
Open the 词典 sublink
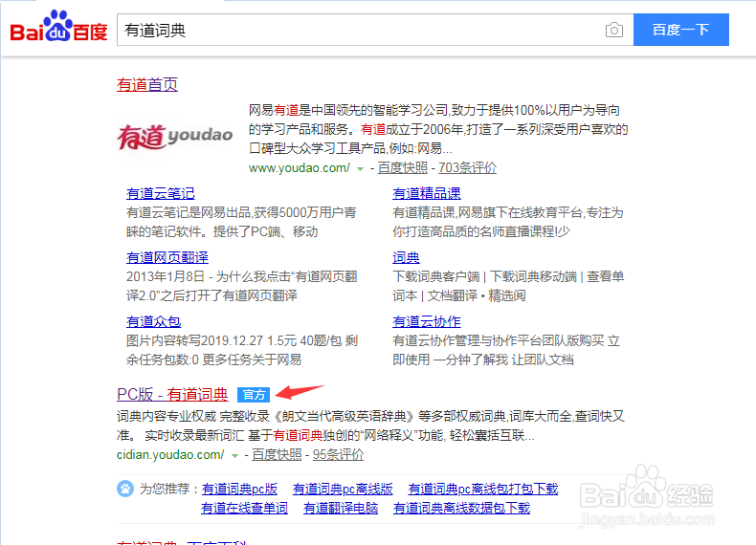406,257
